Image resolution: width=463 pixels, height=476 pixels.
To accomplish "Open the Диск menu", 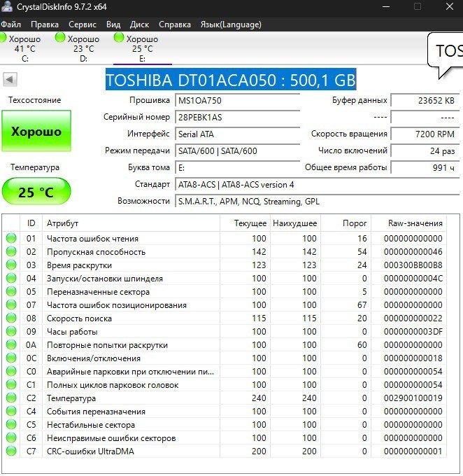I will pyautogui.click(x=140, y=24).
